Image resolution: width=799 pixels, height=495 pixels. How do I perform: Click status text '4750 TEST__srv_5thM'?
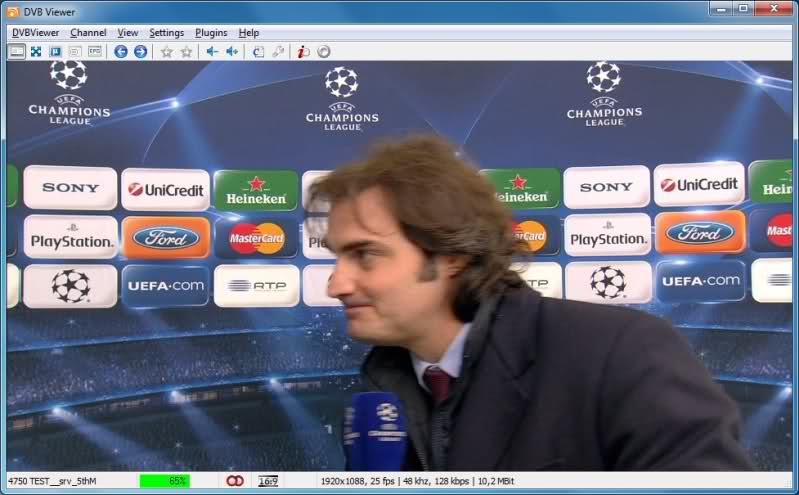point(52,481)
